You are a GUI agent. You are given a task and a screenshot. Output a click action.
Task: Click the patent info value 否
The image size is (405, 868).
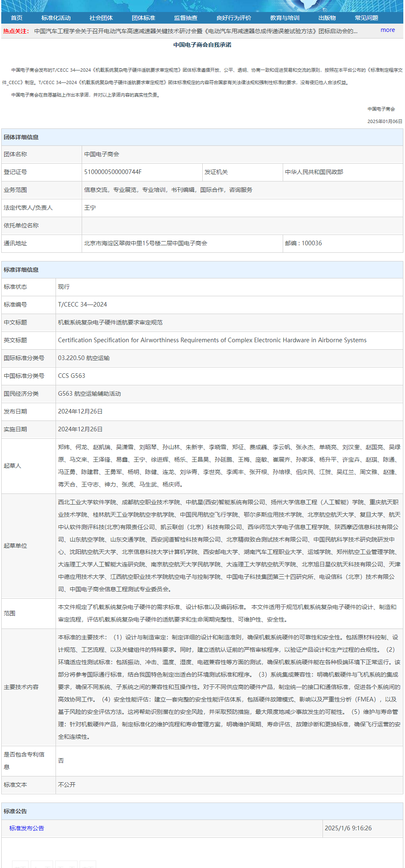click(61, 761)
